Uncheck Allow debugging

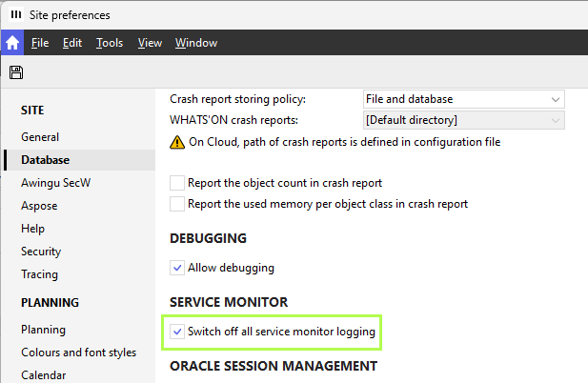(x=177, y=268)
